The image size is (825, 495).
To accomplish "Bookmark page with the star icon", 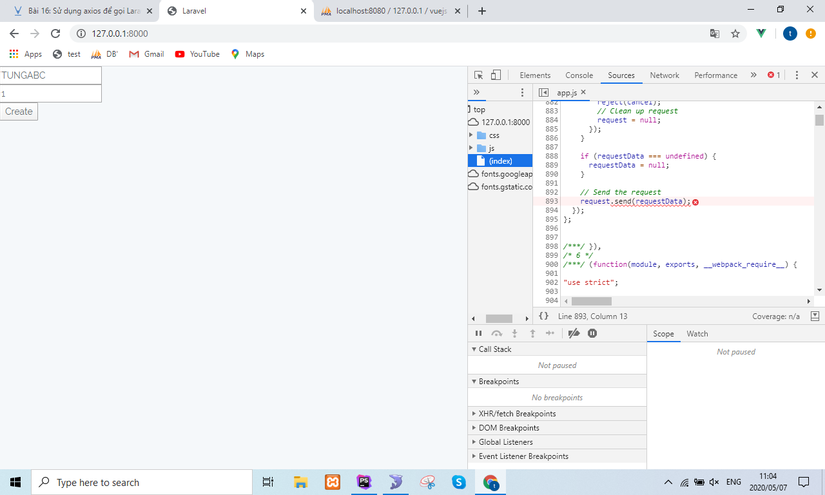I will (735, 33).
